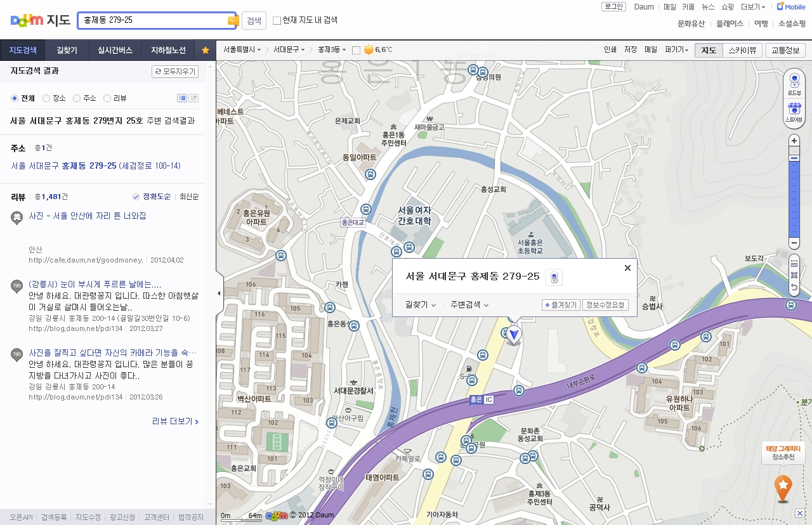Activate the 스토어뷰 store view icon
Viewport: 812px width, 525px height.
click(794, 112)
